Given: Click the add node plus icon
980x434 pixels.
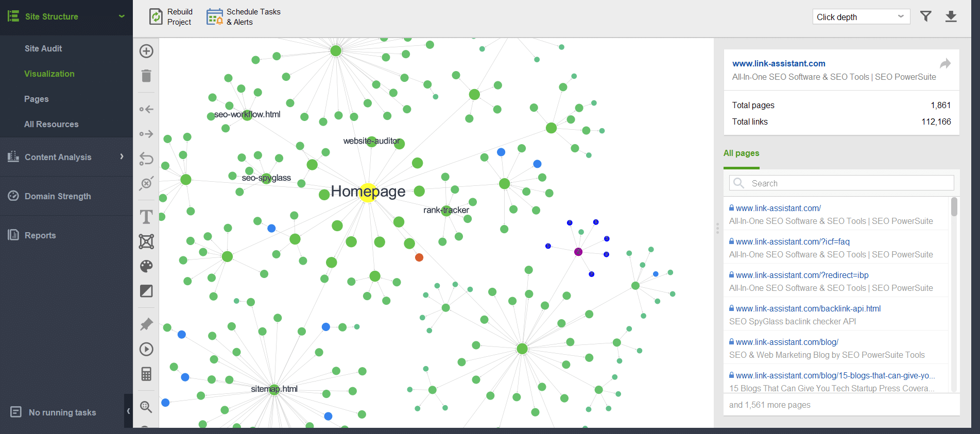Looking at the screenshot, I should coord(146,51).
